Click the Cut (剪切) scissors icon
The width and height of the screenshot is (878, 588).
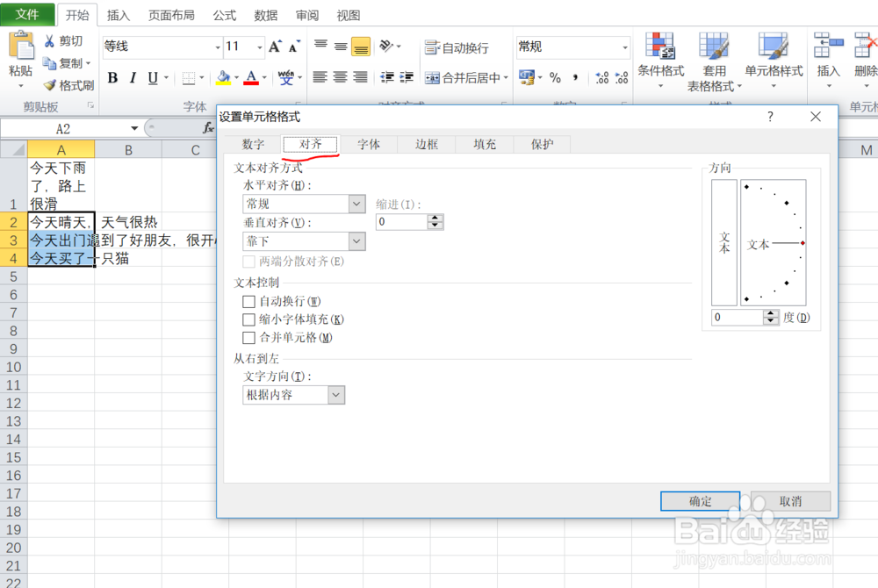click(x=50, y=41)
